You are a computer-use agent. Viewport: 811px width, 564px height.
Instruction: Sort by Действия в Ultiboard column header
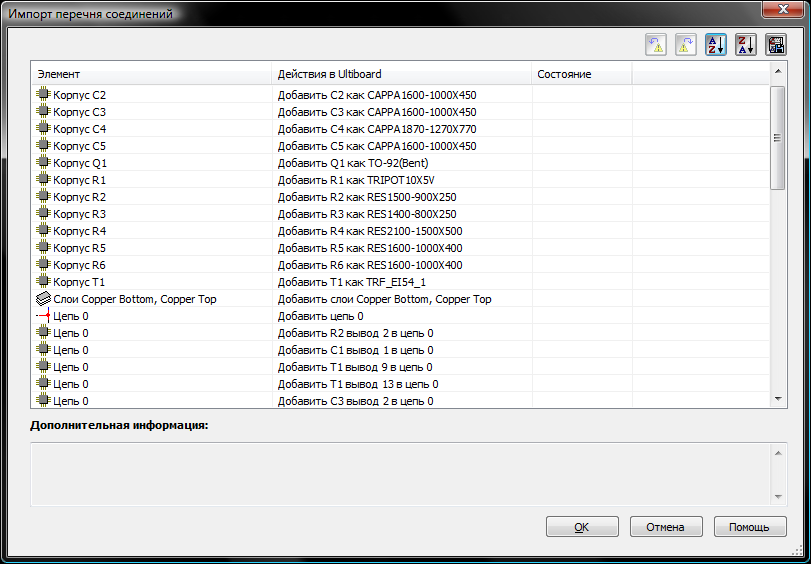point(401,74)
